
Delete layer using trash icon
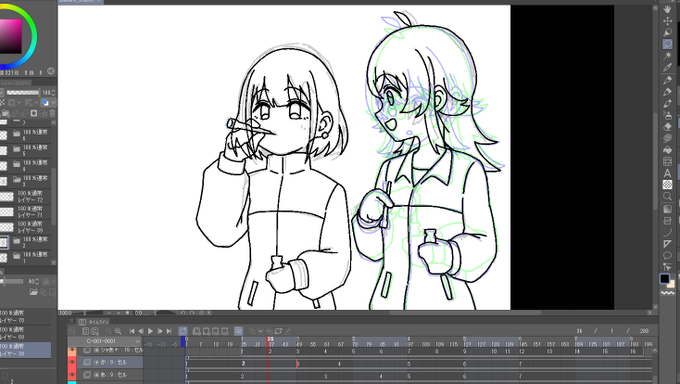52,114
